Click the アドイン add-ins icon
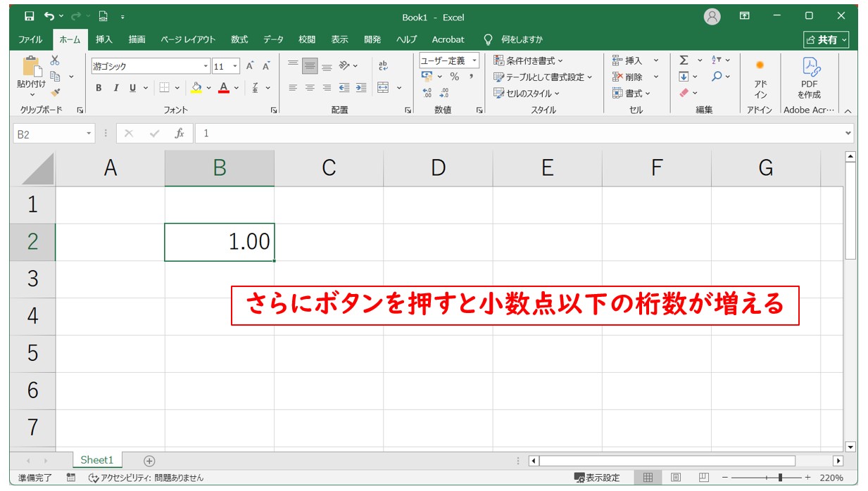Image resolution: width=868 pixels, height=491 pixels. click(760, 79)
